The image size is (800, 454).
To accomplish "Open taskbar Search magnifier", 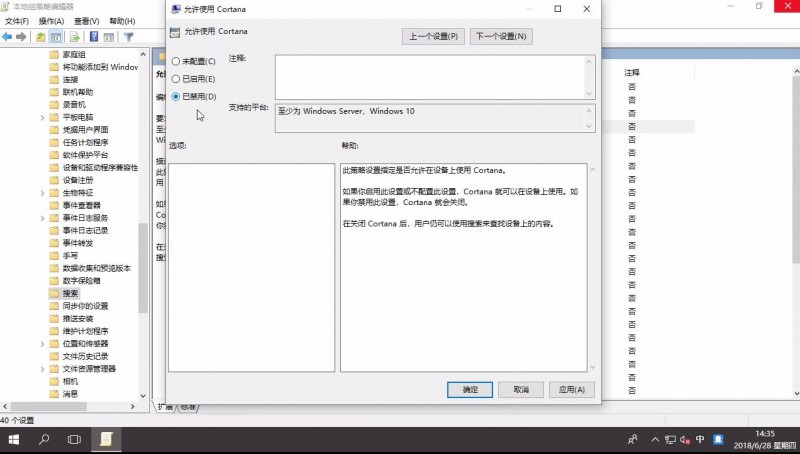I will [x=44, y=439].
